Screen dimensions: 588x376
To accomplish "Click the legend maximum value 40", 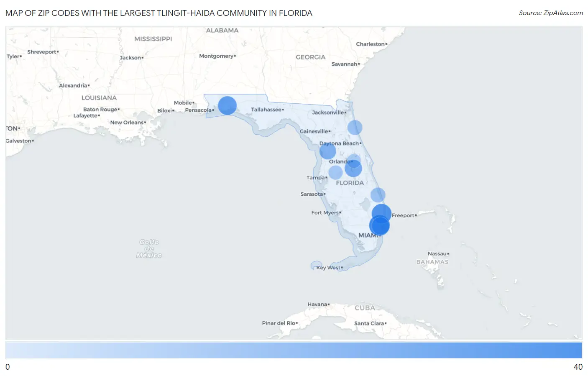I will coord(578,367).
